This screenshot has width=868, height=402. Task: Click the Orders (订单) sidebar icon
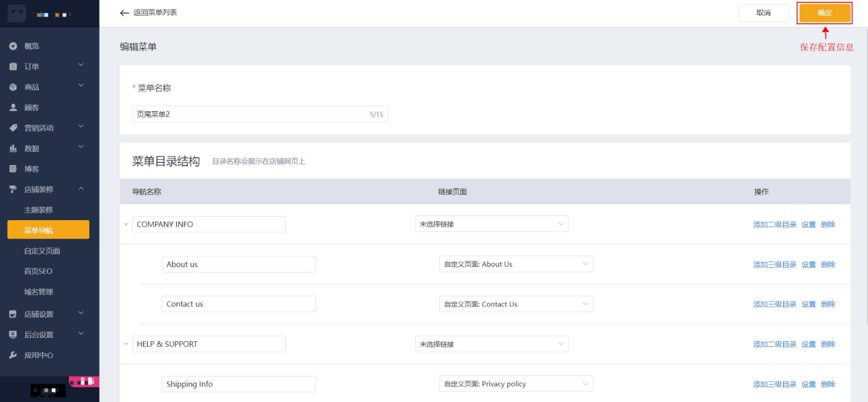click(13, 67)
